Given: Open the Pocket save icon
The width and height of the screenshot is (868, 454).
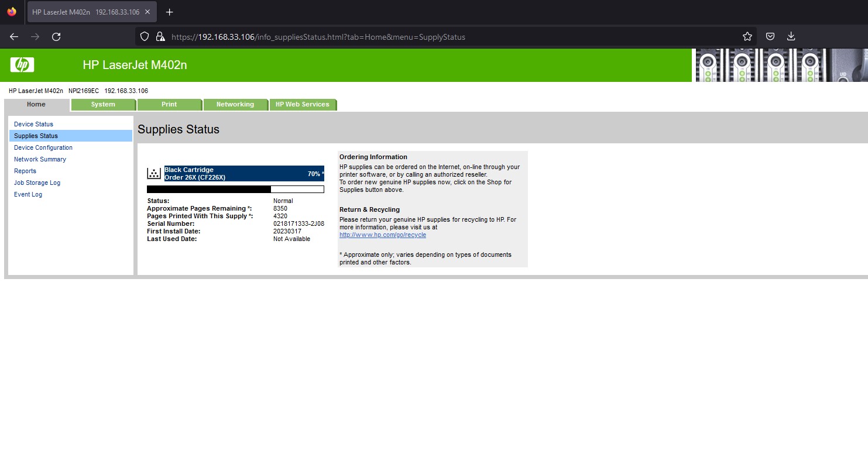Looking at the screenshot, I should coord(771,37).
